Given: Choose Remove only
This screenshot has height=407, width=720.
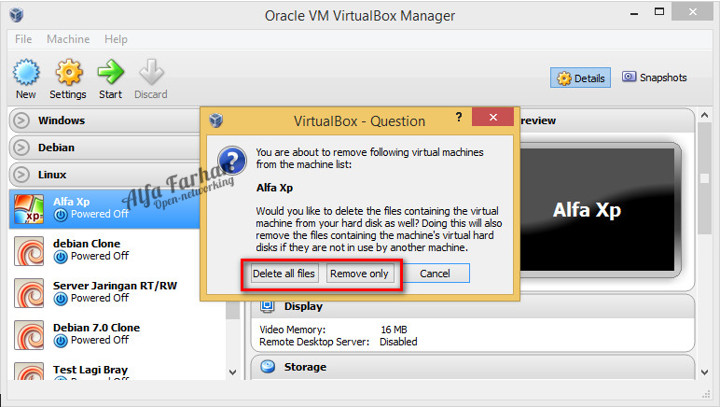Looking at the screenshot, I should pos(359,273).
